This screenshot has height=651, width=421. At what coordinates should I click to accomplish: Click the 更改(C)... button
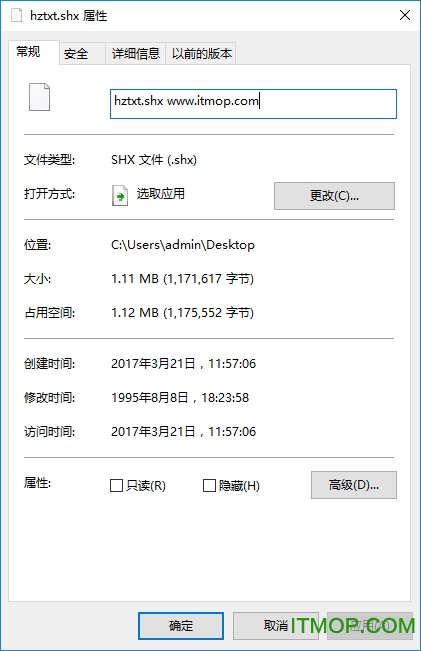coord(334,196)
